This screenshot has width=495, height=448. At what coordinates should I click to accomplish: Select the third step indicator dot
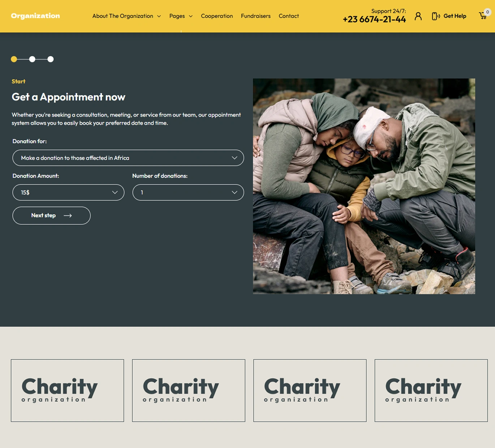point(51,59)
